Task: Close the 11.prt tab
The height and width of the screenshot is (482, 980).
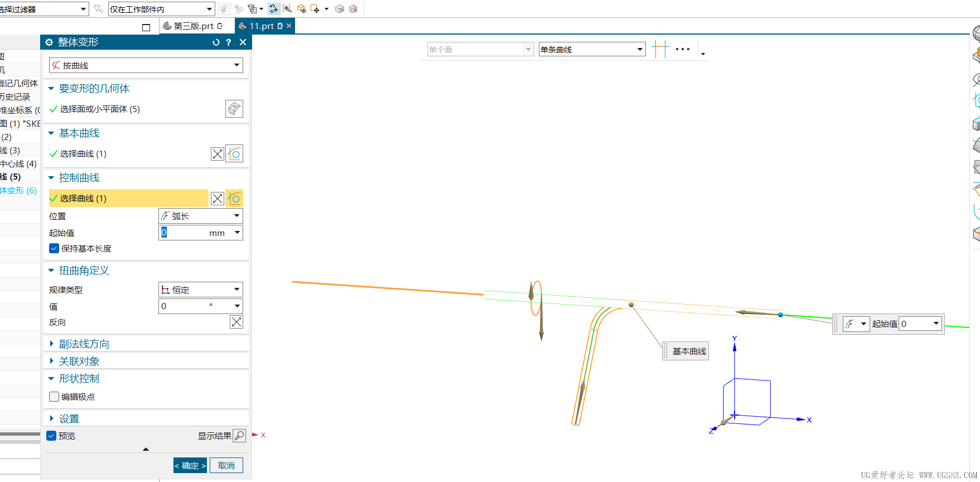Action: click(289, 26)
